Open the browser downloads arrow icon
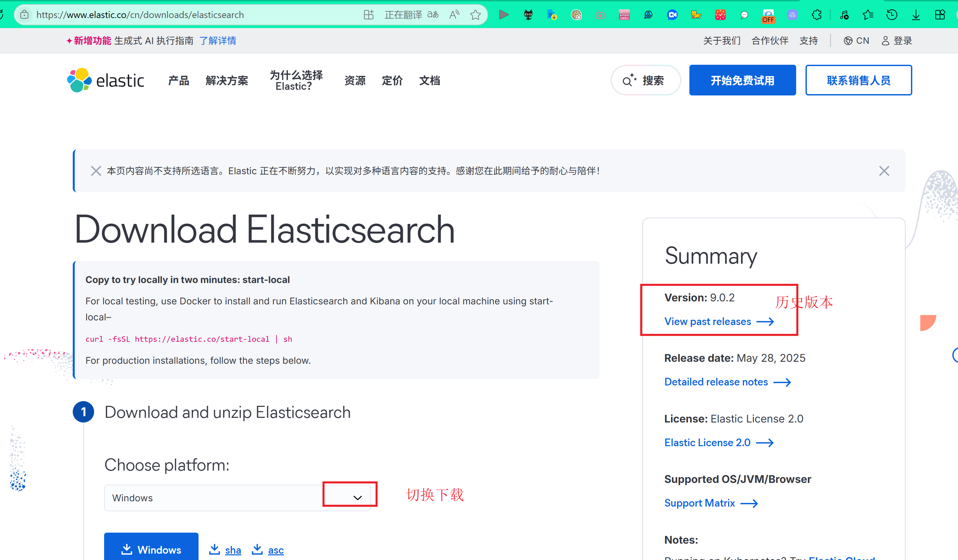 [x=916, y=15]
